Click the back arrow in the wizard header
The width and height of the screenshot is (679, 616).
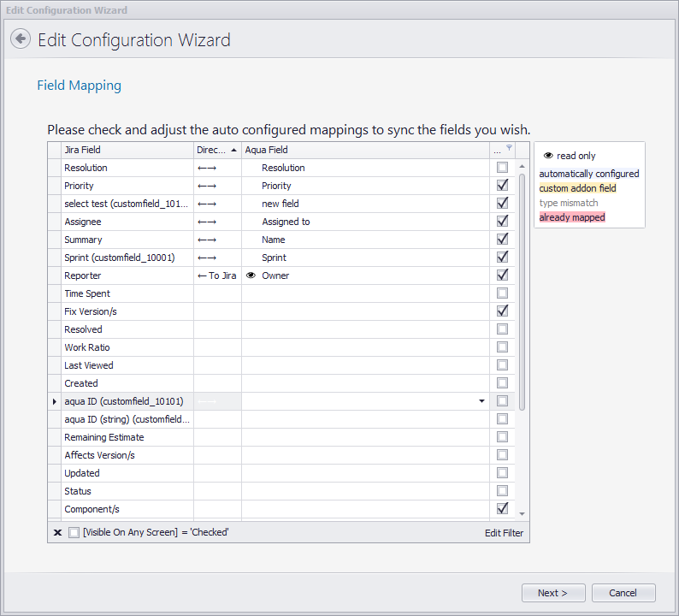21,39
